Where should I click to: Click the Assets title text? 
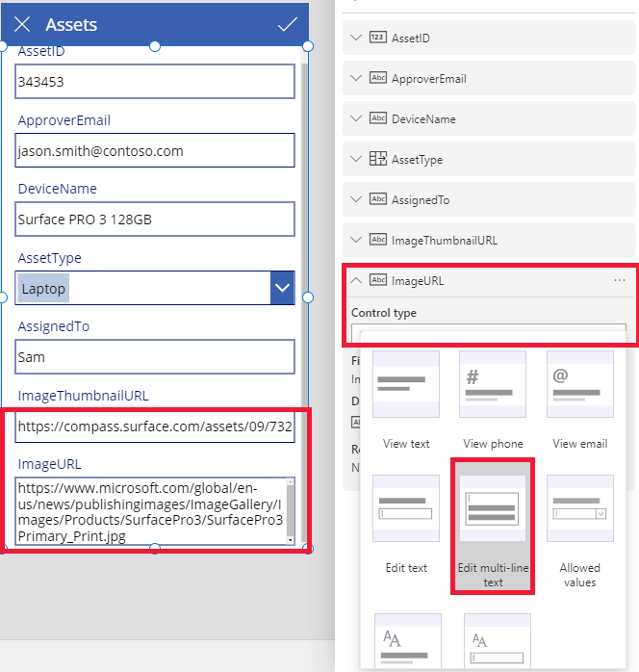[71, 24]
